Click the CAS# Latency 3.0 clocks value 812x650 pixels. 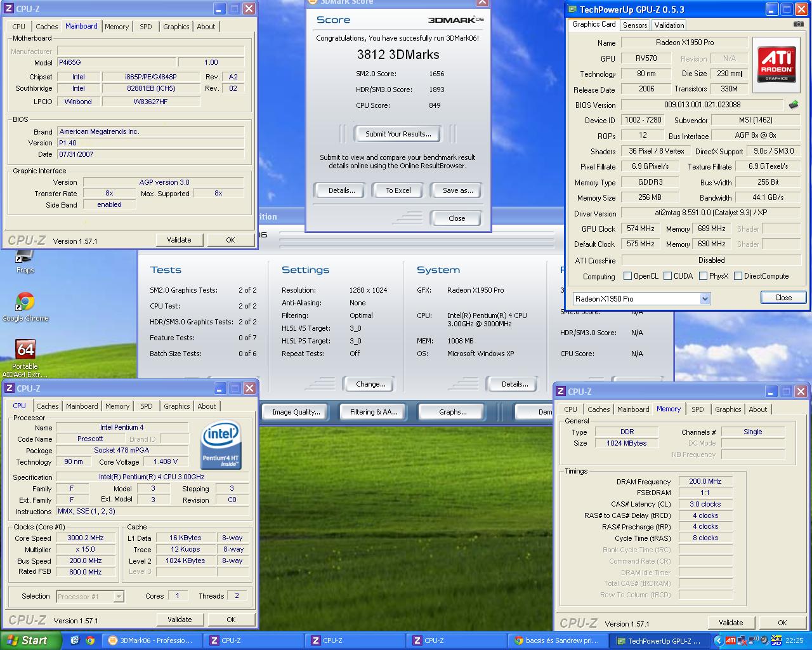click(705, 504)
